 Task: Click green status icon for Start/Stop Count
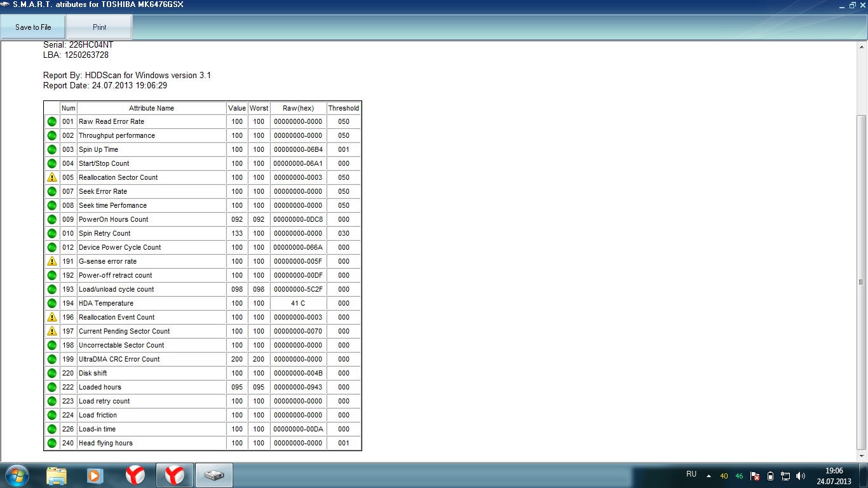[52, 163]
